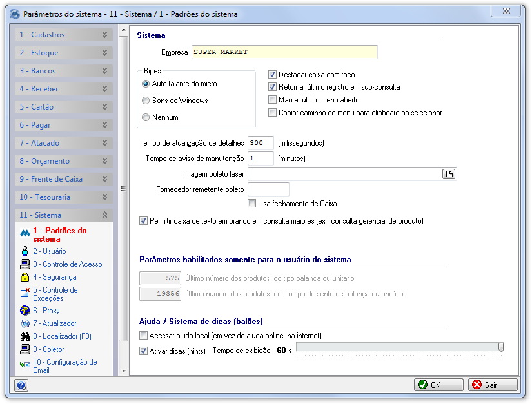Viewport: 532px width, 404px height.
Task: Click the Tempo de atualização de detalhes field
Action: (x=261, y=143)
